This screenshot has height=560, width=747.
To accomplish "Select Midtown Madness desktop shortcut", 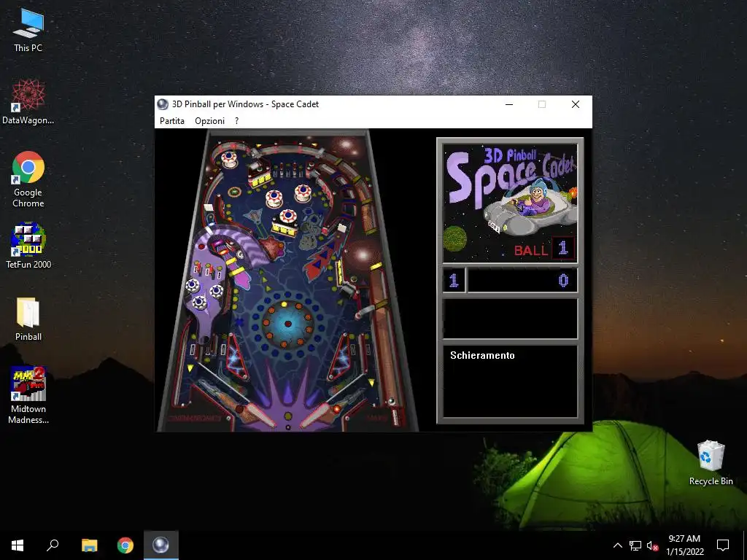I will click(28, 395).
